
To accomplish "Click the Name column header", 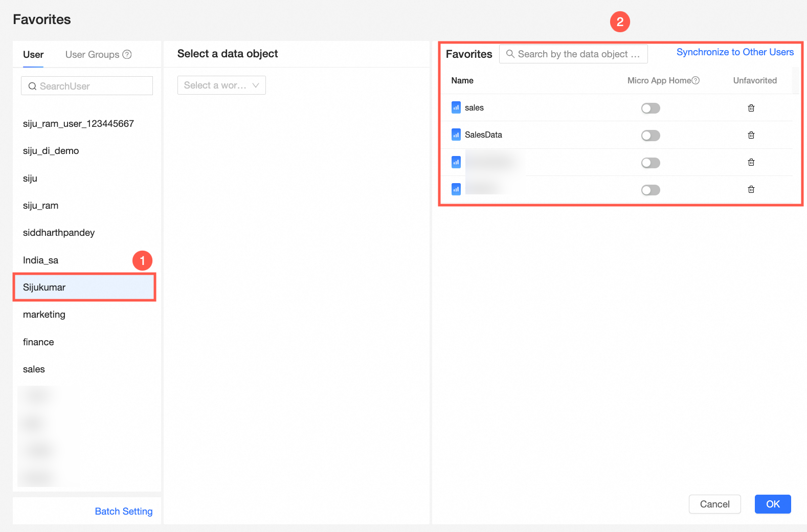I will (462, 80).
